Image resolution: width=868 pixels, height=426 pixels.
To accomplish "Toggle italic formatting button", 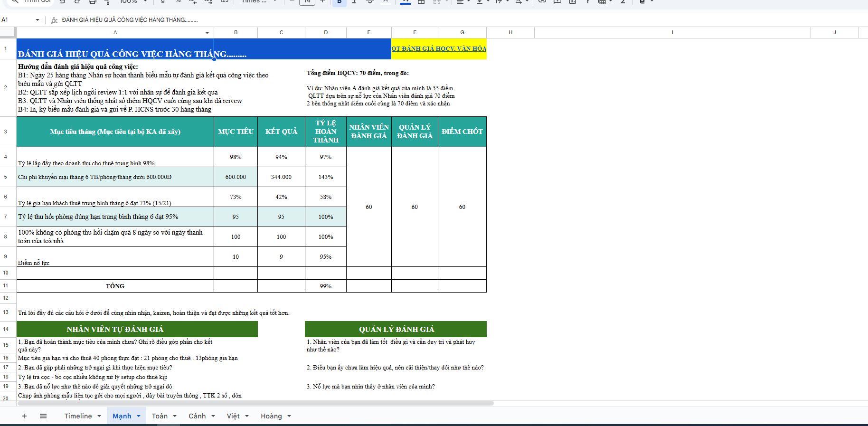I will tap(354, 2).
